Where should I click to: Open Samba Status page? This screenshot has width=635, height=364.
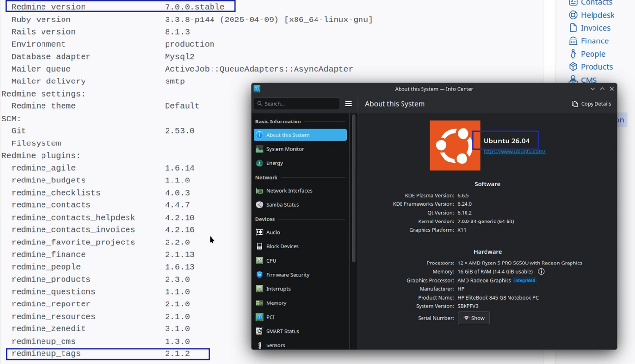(x=300, y=205)
